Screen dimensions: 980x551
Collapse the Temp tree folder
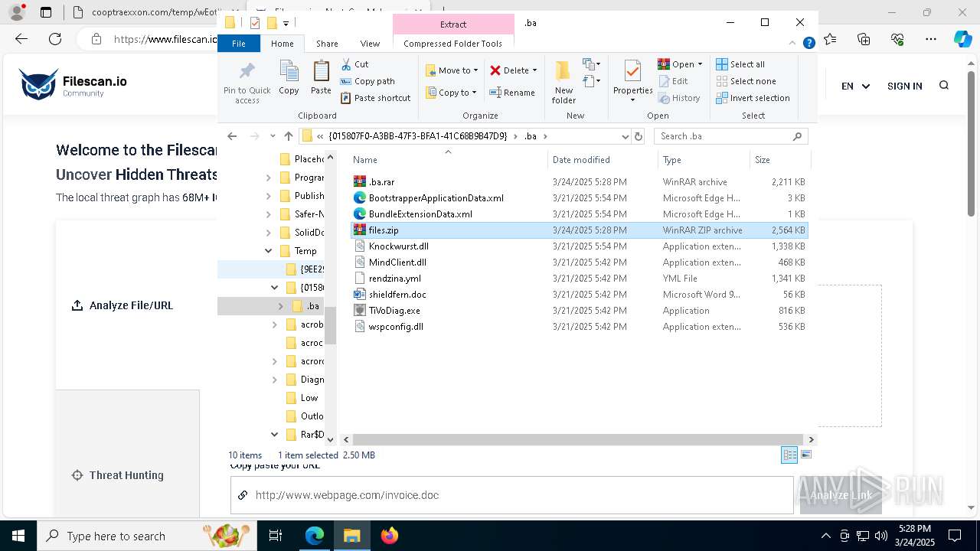coord(268,251)
